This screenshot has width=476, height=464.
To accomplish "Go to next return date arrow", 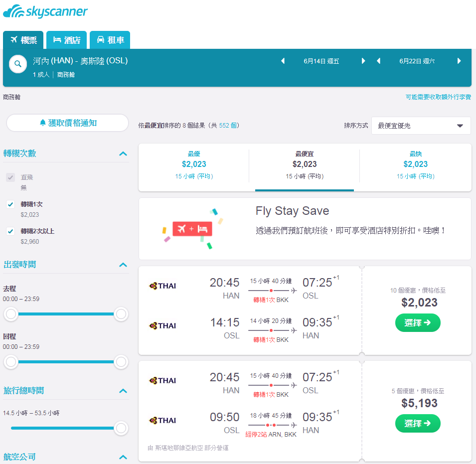I will (x=459, y=61).
